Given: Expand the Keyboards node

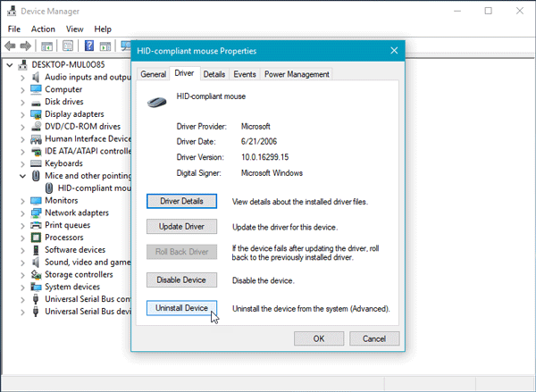Looking at the screenshot, I should [x=22, y=163].
